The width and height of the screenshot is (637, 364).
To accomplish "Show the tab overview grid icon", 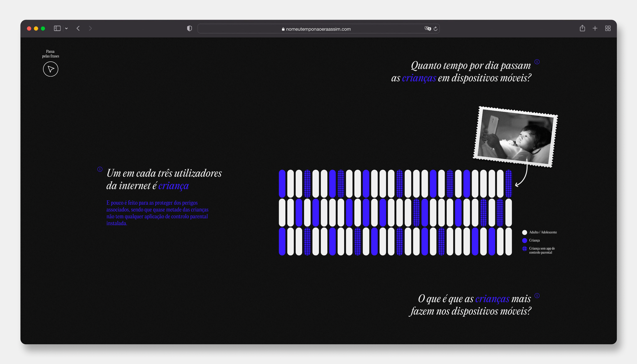I will pos(608,28).
